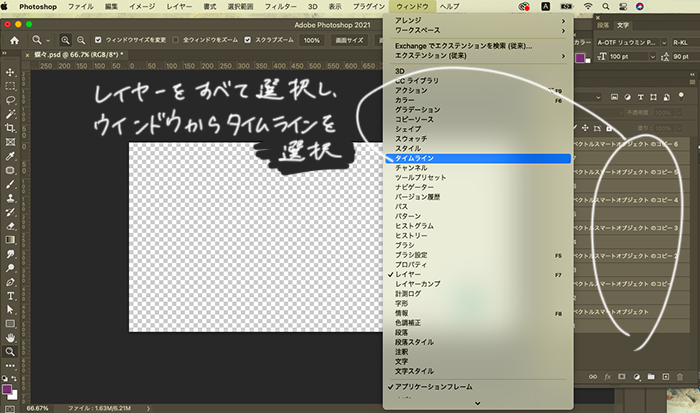This screenshot has width=700, height=413.
Task: Click the down arrow at menu bottom
Action: (478, 403)
